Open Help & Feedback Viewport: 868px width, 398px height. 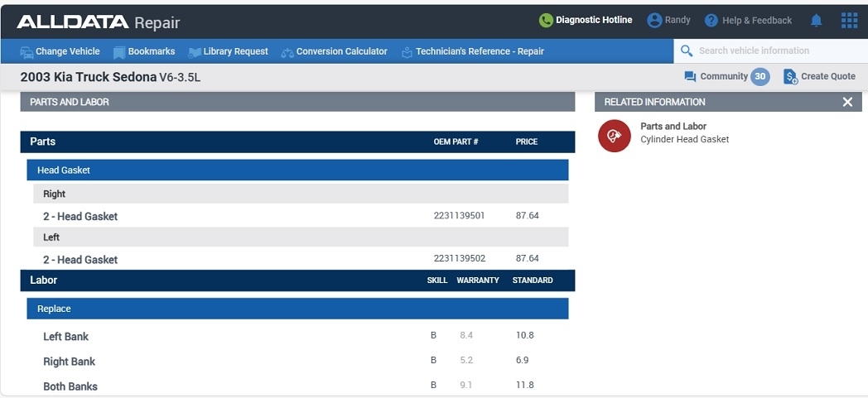757,21
